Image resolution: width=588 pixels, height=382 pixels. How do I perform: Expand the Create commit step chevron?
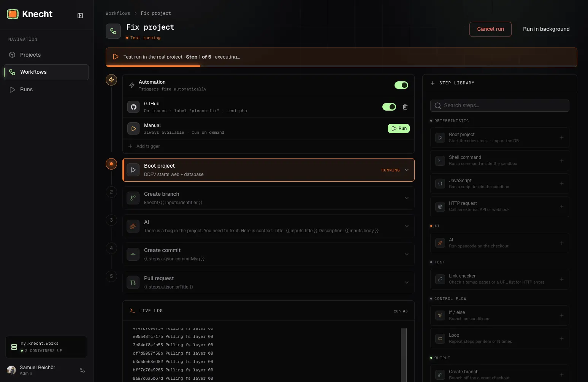point(407,254)
